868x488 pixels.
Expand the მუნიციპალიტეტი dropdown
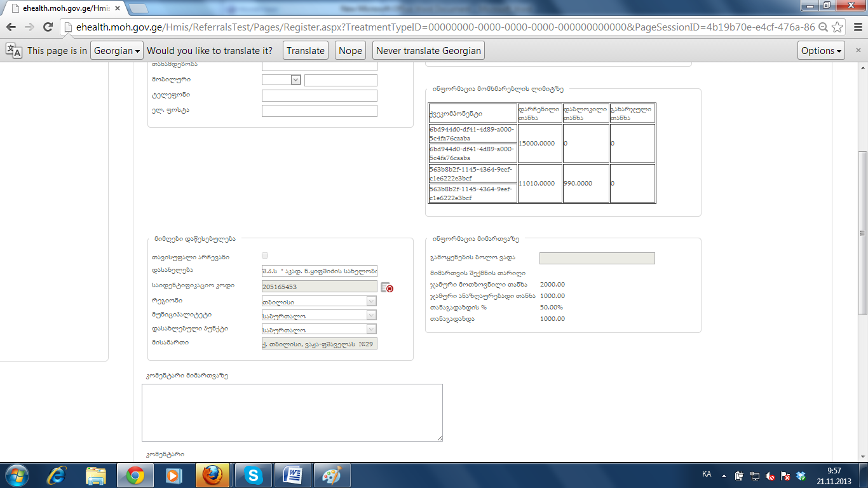click(x=319, y=315)
